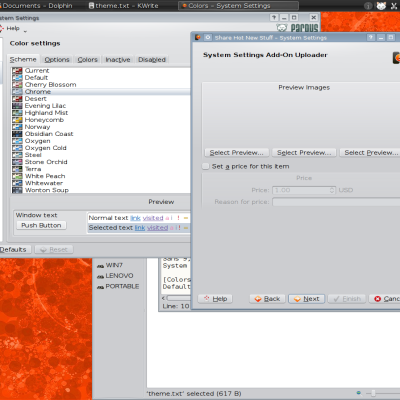The height and width of the screenshot is (400, 400).
Task: Select the Default scheme icon
Action: click(x=17, y=78)
